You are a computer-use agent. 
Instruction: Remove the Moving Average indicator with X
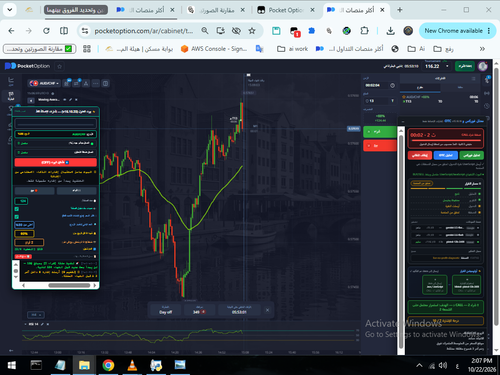[76, 100]
